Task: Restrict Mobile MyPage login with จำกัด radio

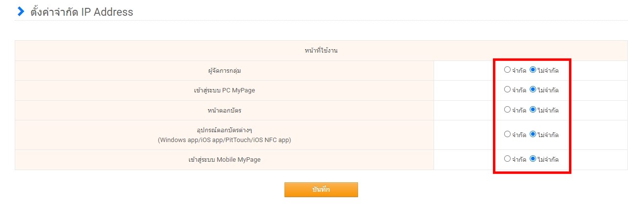Action: pos(507,159)
